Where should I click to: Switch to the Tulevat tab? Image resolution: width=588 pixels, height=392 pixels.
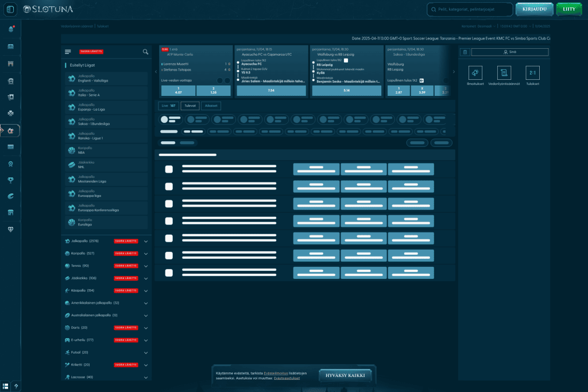190,106
